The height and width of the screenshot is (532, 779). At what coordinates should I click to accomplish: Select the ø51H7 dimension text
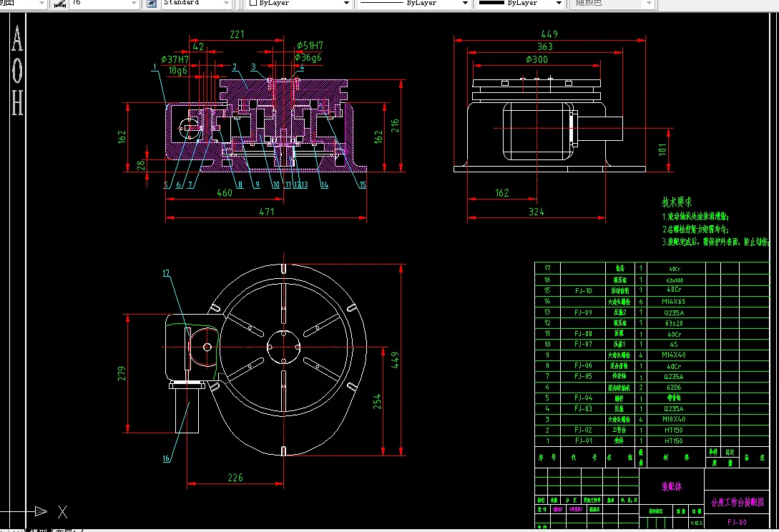coord(310,46)
